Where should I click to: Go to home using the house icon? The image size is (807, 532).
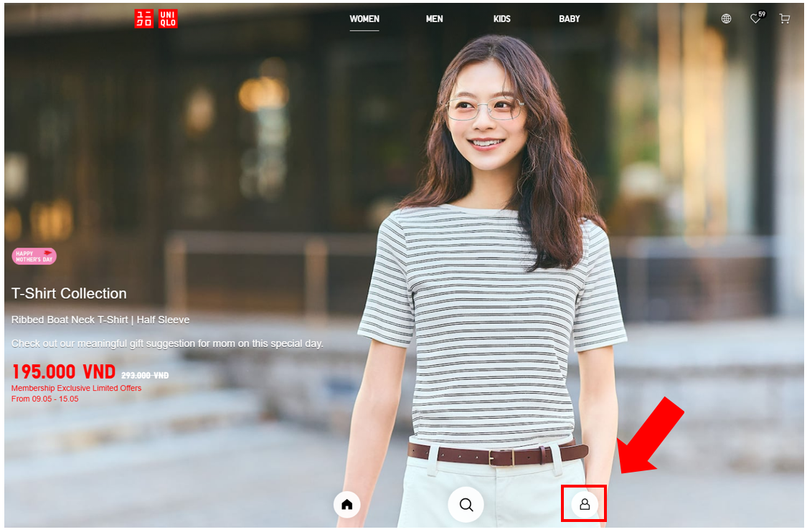(x=347, y=505)
